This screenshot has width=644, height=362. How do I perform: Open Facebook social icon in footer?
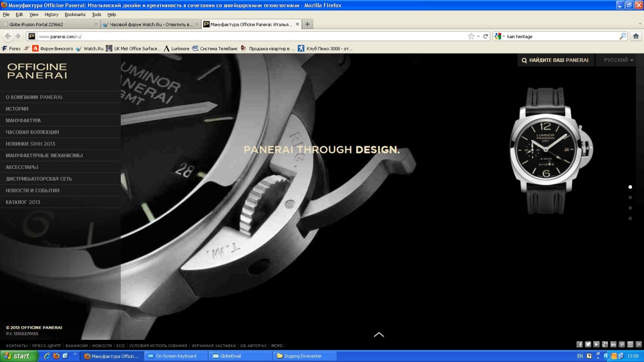580,344
